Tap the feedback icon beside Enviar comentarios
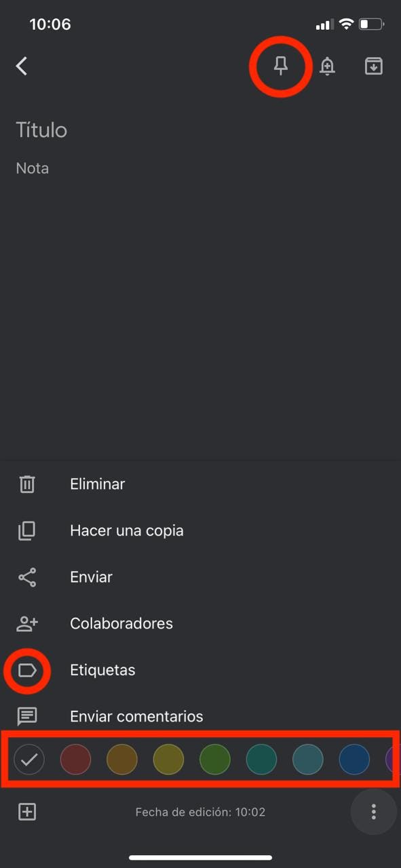The image size is (401, 868). tap(27, 716)
